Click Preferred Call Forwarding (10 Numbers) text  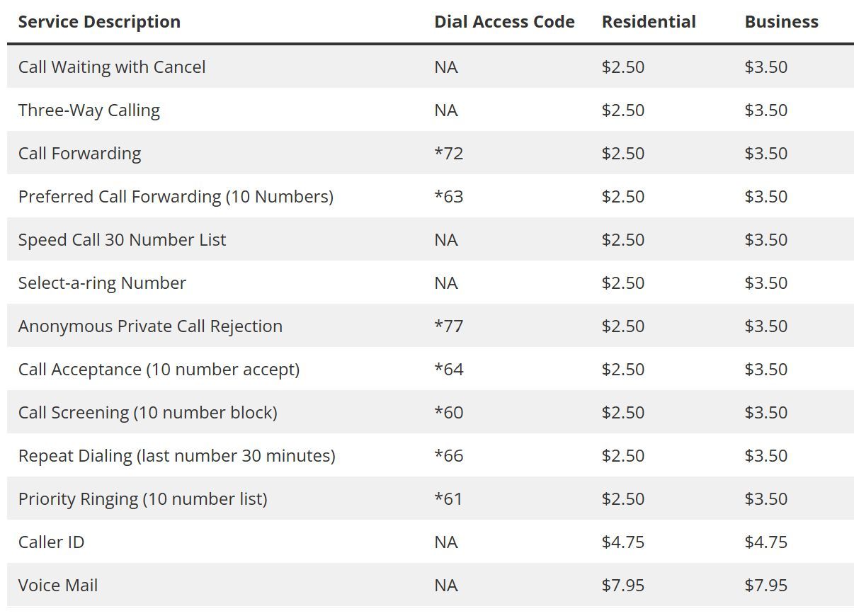point(176,197)
